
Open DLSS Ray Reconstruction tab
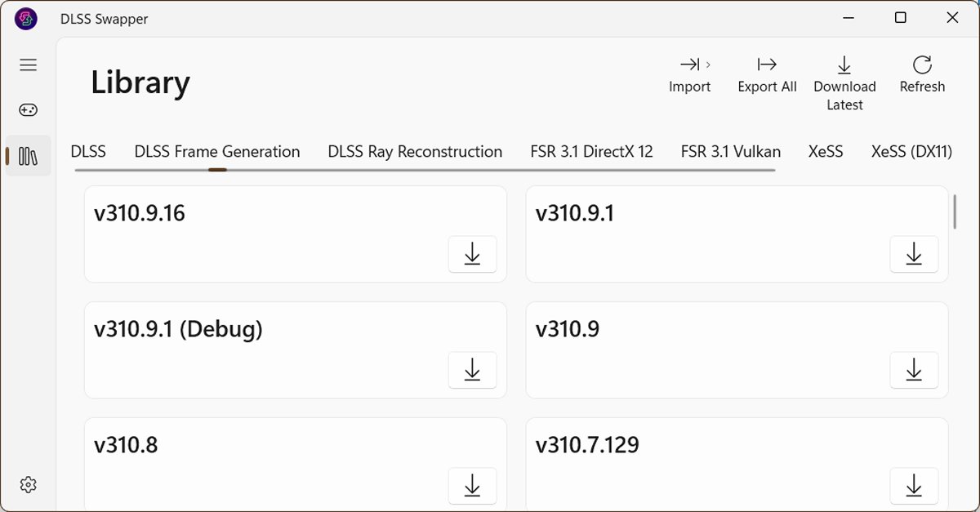pos(415,152)
